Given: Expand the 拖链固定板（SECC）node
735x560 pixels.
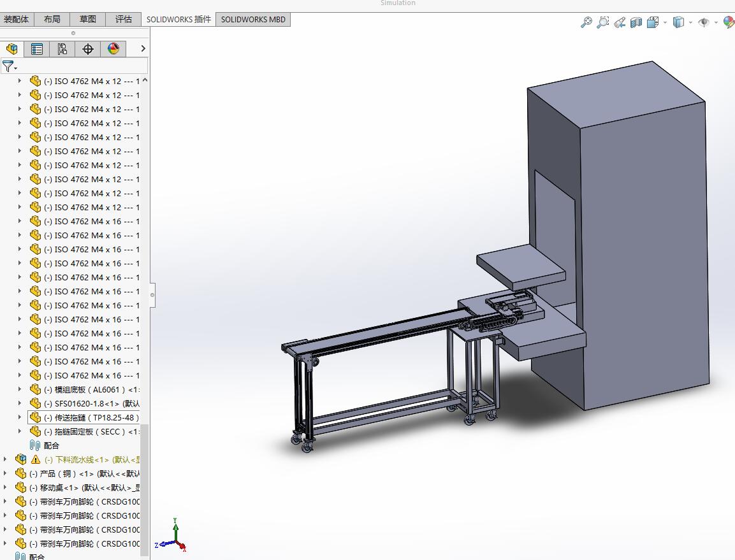Looking at the screenshot, I should (20, 431).
